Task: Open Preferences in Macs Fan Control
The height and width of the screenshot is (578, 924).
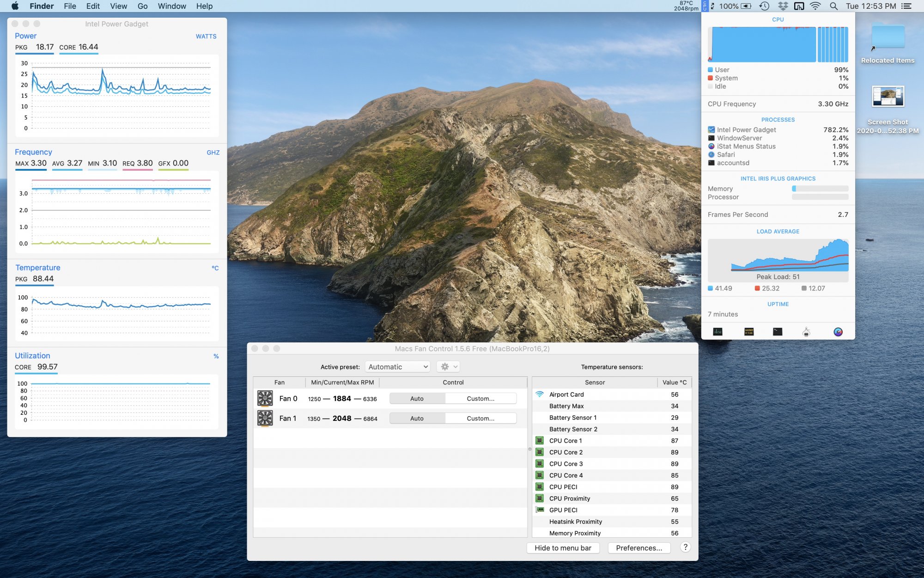Action: (x=639, y=548)
